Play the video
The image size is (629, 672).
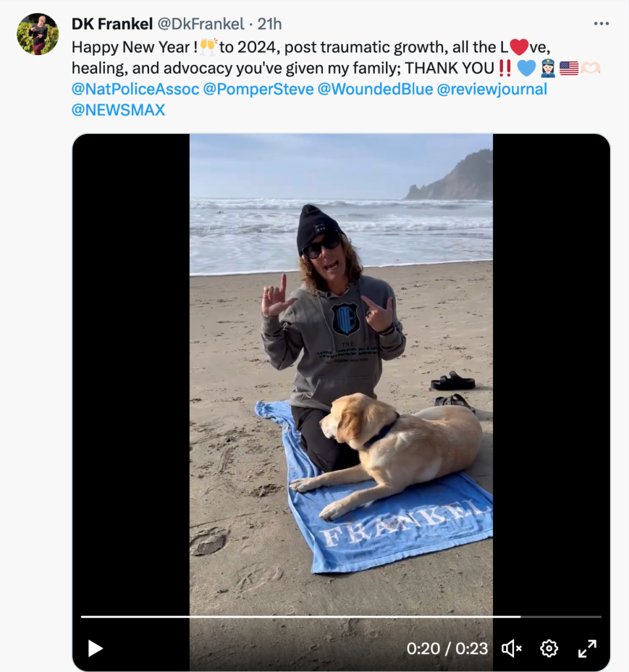(x=95, y=648)
